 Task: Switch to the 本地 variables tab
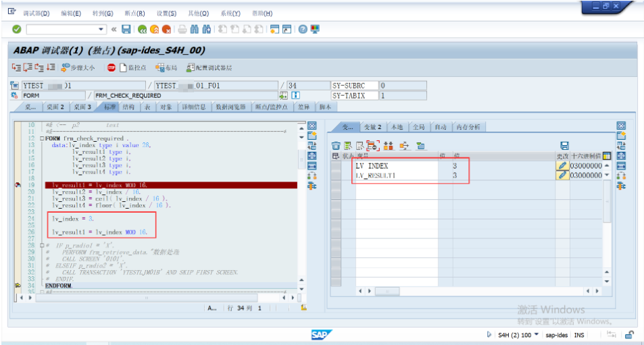(397, 127)
